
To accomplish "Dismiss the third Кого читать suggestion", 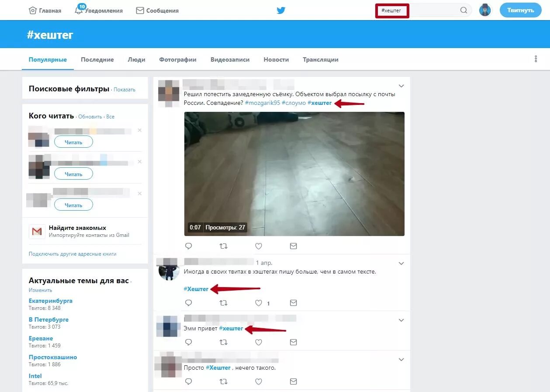I will [140, 193].
